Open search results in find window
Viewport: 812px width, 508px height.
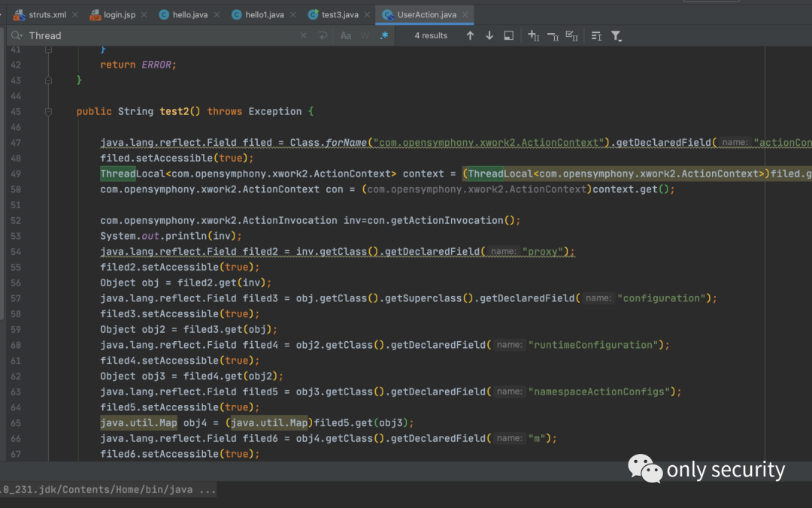(x=508, y=36)
